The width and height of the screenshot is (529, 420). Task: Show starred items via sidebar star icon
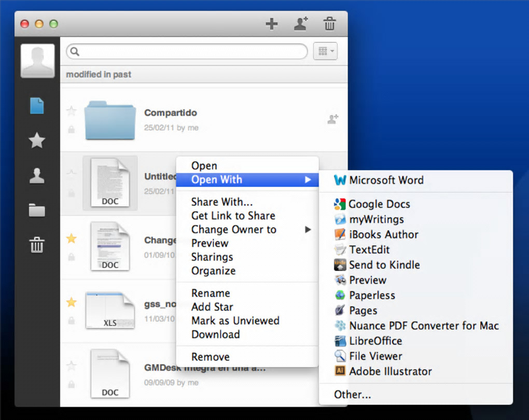tap(37, 141)
